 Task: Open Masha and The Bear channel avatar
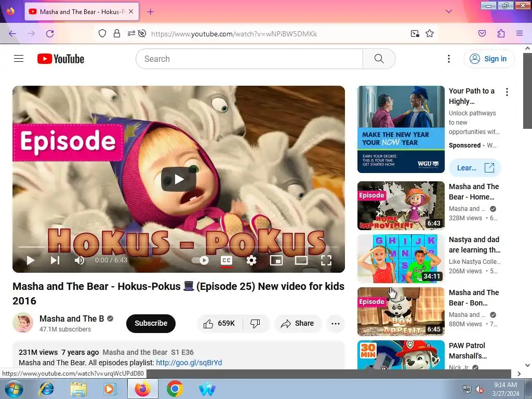(23, 323)
